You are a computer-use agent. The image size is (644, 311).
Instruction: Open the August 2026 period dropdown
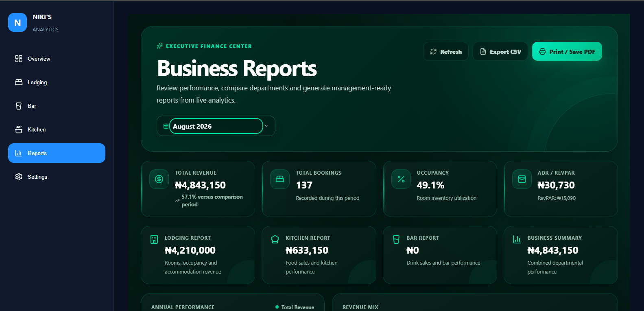216,126
